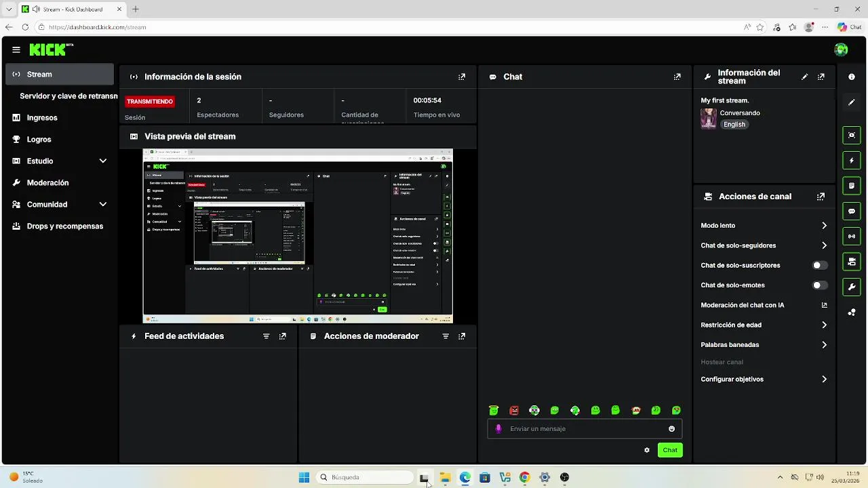Click the 00:05:54 live time value
This screenshot has width=868, height=488.
[x=427, y=100]
